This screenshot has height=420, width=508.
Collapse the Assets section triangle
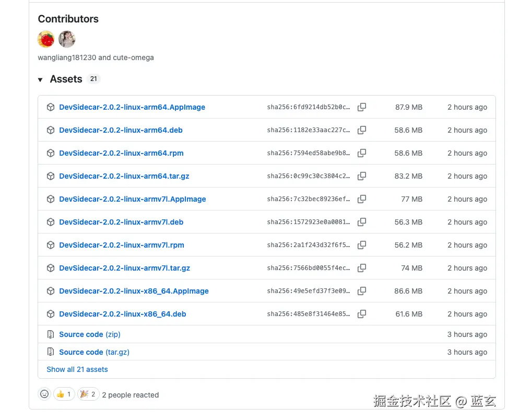tap(40, 79)
